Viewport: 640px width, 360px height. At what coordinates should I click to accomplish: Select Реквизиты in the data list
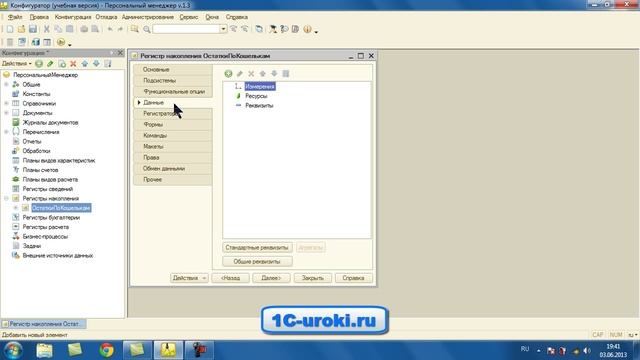tap(259, 105)
